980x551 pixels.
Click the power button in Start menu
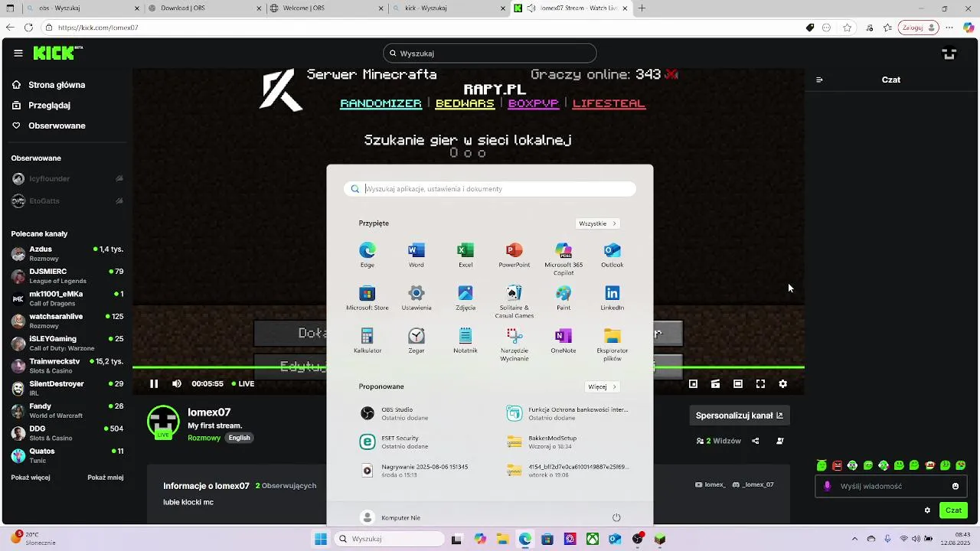[616, 517]
